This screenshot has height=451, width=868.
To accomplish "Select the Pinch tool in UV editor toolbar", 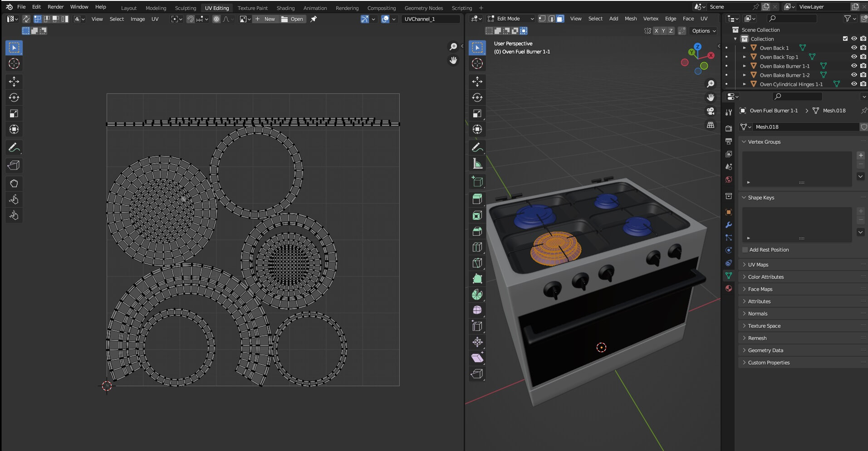I will point(14,215).
